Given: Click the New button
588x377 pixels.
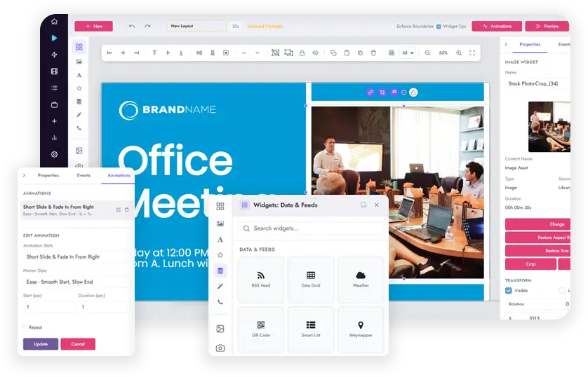Looking at the screenshot, I should pos(94,26).
